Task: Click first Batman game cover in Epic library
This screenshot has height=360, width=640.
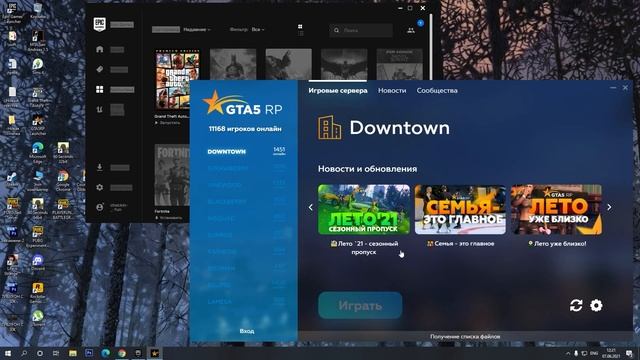Action: click(233, 64)
